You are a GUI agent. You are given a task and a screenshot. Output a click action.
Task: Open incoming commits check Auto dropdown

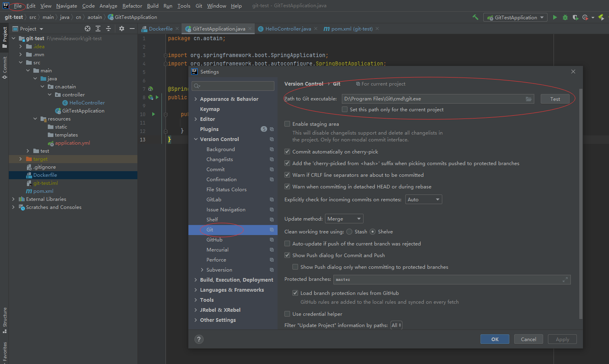[423, 199]
